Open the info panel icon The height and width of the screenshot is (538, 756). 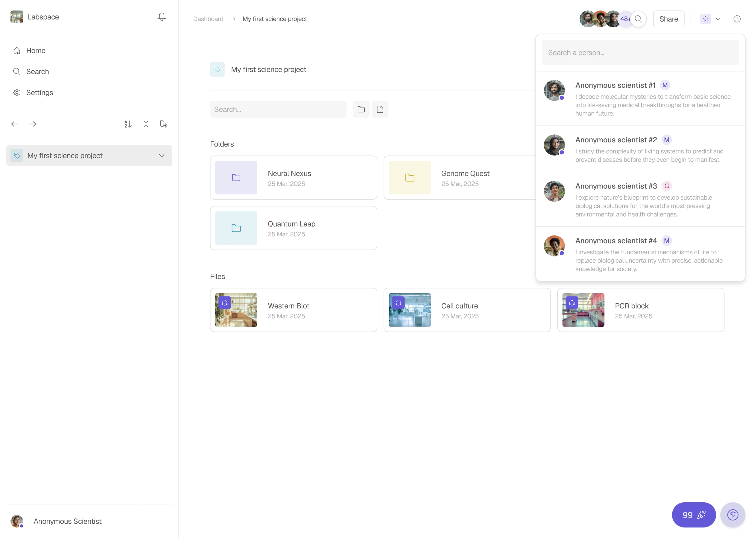pyautogui.click(x=737, y=19)
